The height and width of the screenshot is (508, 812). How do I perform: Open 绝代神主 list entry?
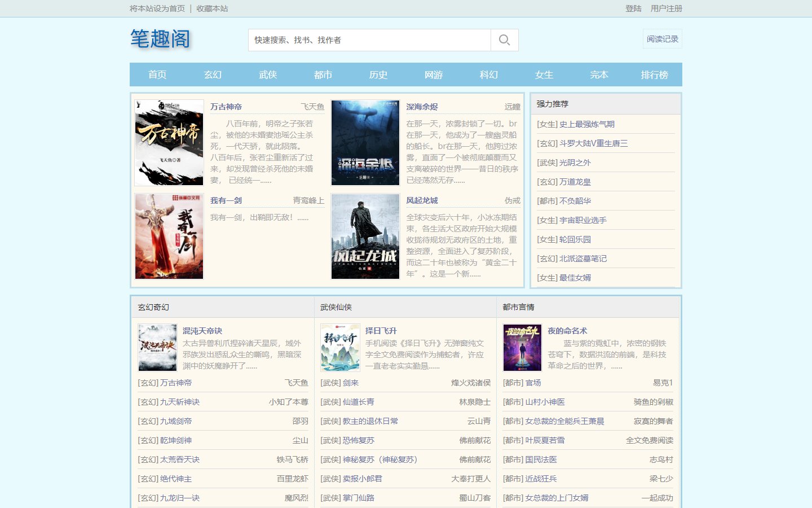click(176, 479)
